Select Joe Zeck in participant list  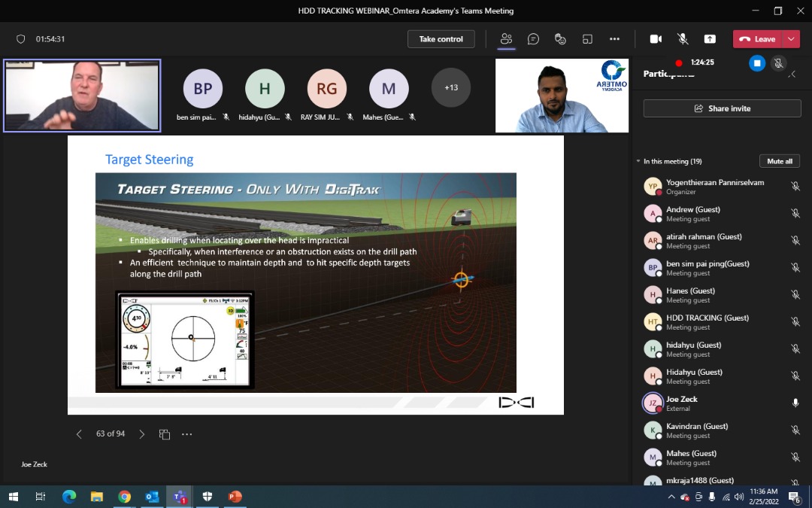point(722,403)
